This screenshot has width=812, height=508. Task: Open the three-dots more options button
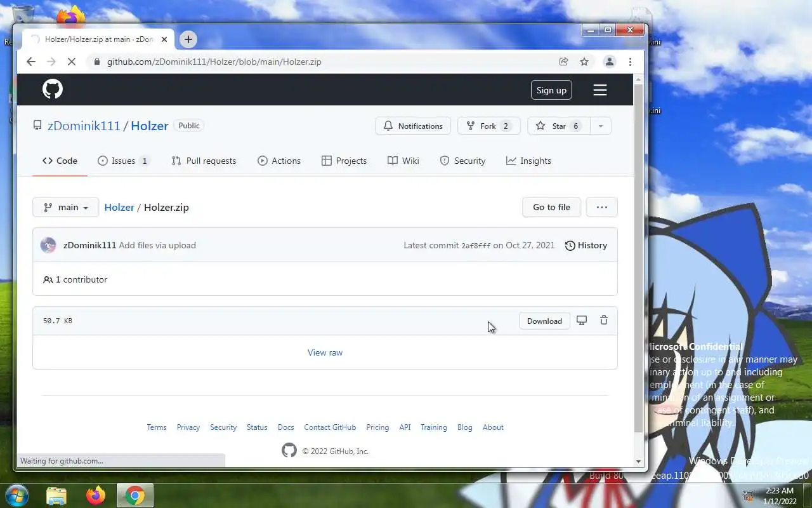pos(602,207)
